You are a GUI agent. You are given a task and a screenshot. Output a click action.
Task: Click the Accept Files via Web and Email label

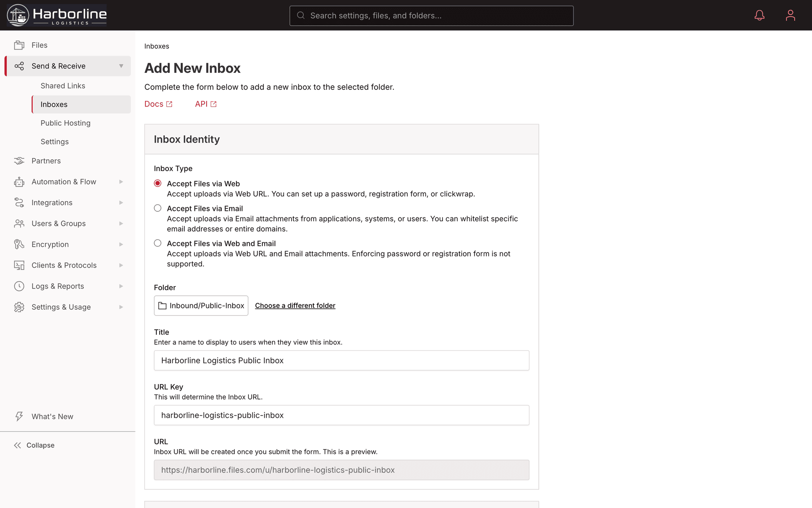click(x=221, y=243)
